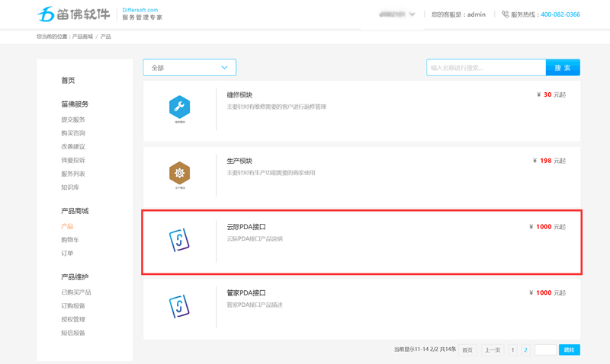Click the 维修模块 wrench product icon
The image size is (610, 364).
(x=179, y=107)
